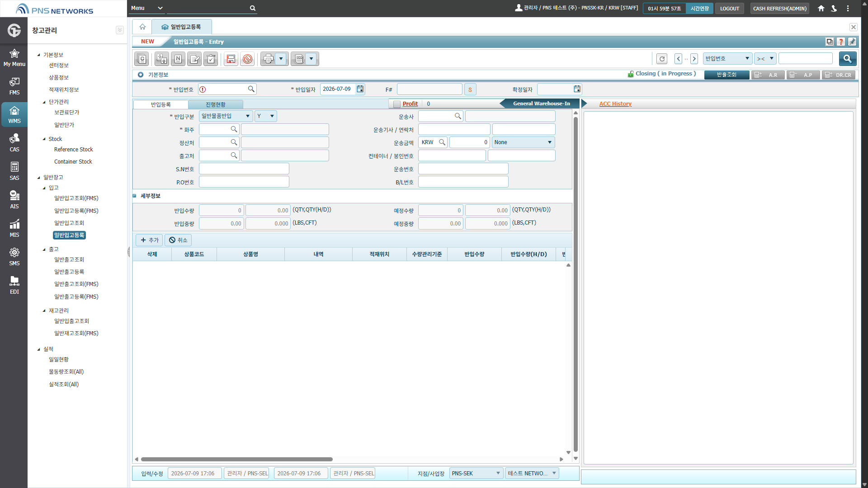Click the document report toolbar icon
The image size is (868, 488).
tap(299, 59)
